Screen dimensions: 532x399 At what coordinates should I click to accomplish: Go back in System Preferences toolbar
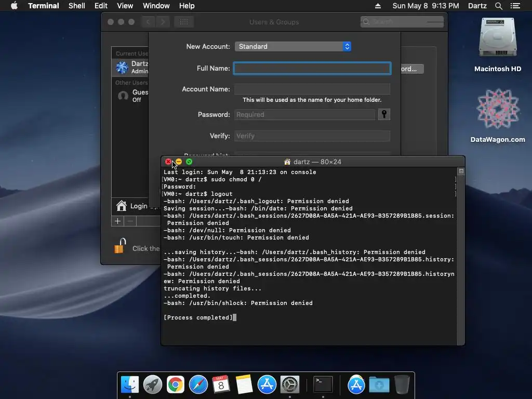click(x=148, y=22)
